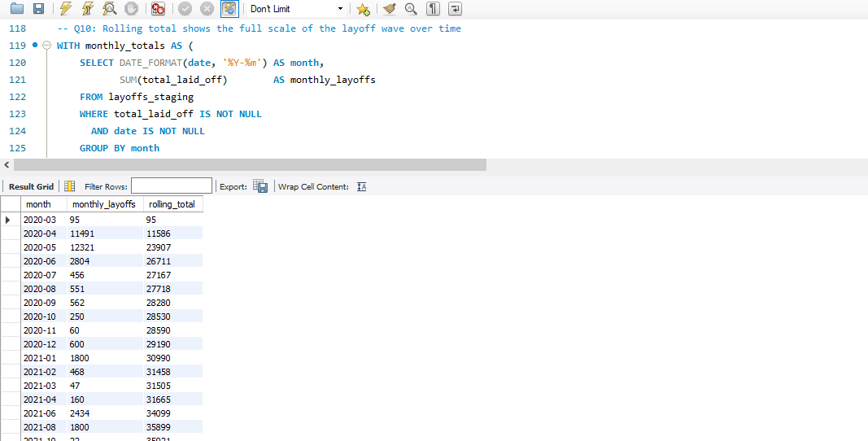The height and width of the screenshot is (441, 868).
Task: Select the row arrow indicator of the first row
Action: (10, 220)
